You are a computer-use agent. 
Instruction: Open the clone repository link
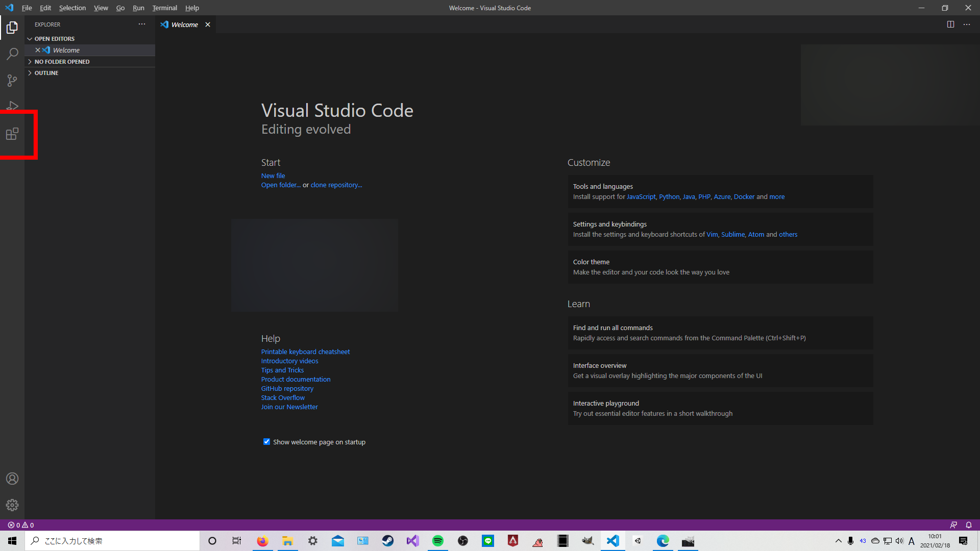click(335, 185)
